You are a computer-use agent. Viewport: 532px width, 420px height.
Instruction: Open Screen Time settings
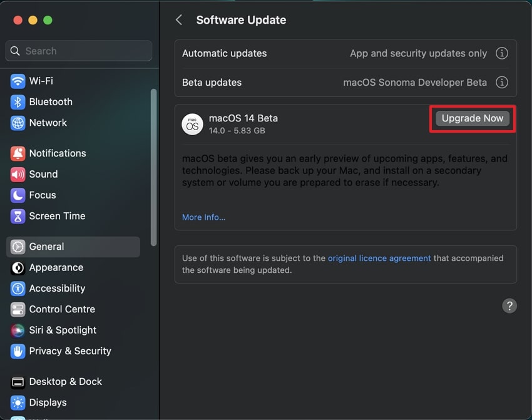[x=56, y=216]
